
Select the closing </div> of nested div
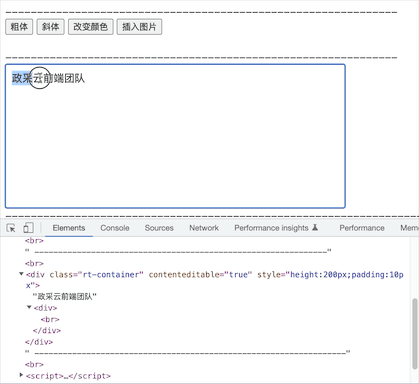(47, 331)
